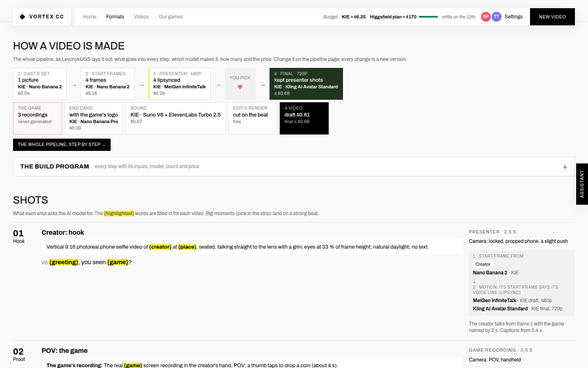Image resolution: width=588 pixels, height=368 pixels.
Task: Click the 'Creator: hook' shot title
Action: tap(63, 233)
